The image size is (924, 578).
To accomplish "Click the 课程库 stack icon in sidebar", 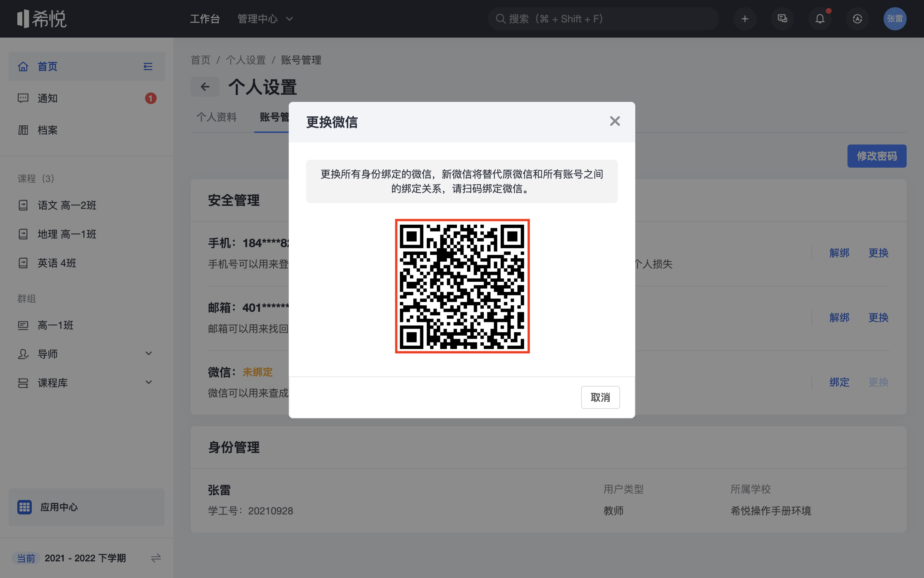I will (x=23, y=383).
